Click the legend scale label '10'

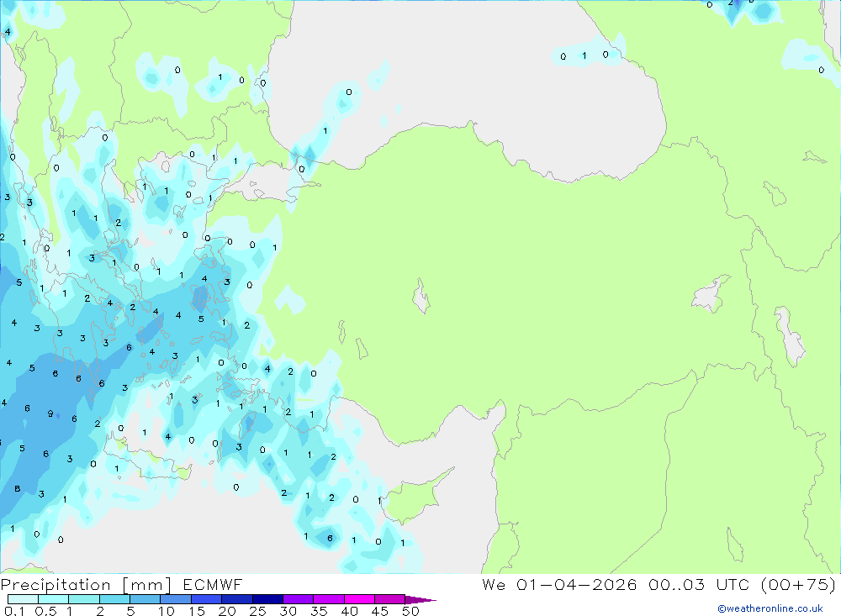pos(167,611)
